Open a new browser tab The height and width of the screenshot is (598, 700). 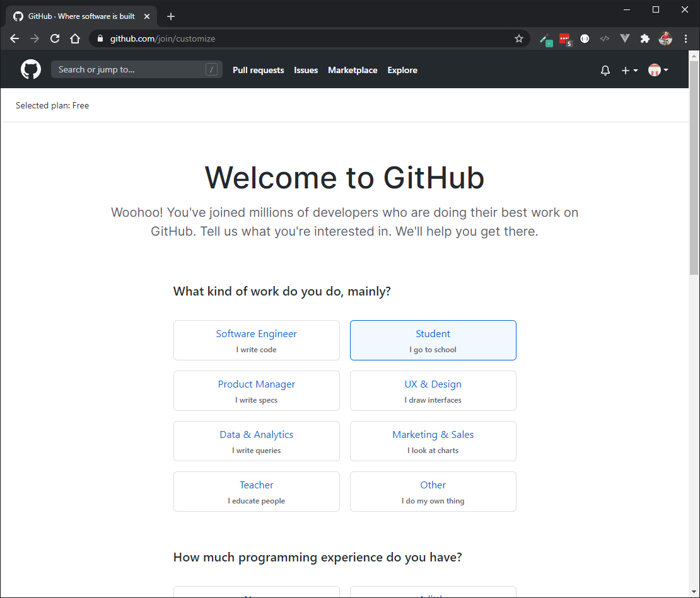click(170, 16)
